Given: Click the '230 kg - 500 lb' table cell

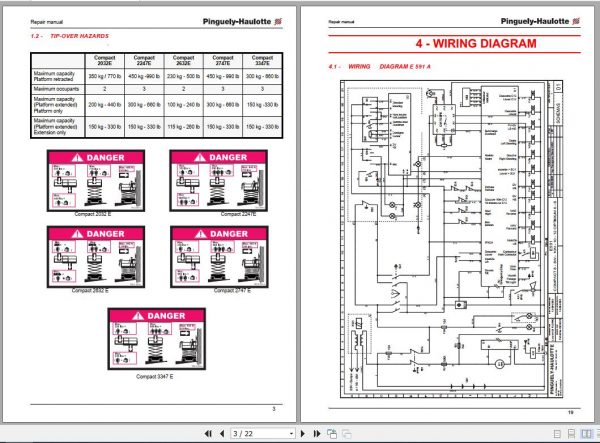Looking at the screenshot, I should 183,76.
